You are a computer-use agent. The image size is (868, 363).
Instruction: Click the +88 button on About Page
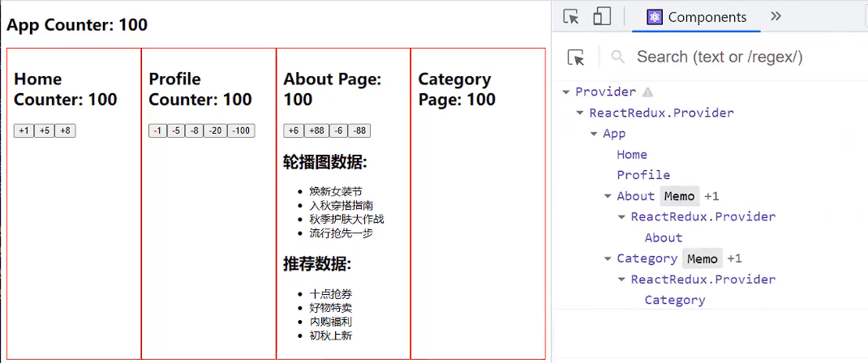pyautogui.click(x=316, y=131)
